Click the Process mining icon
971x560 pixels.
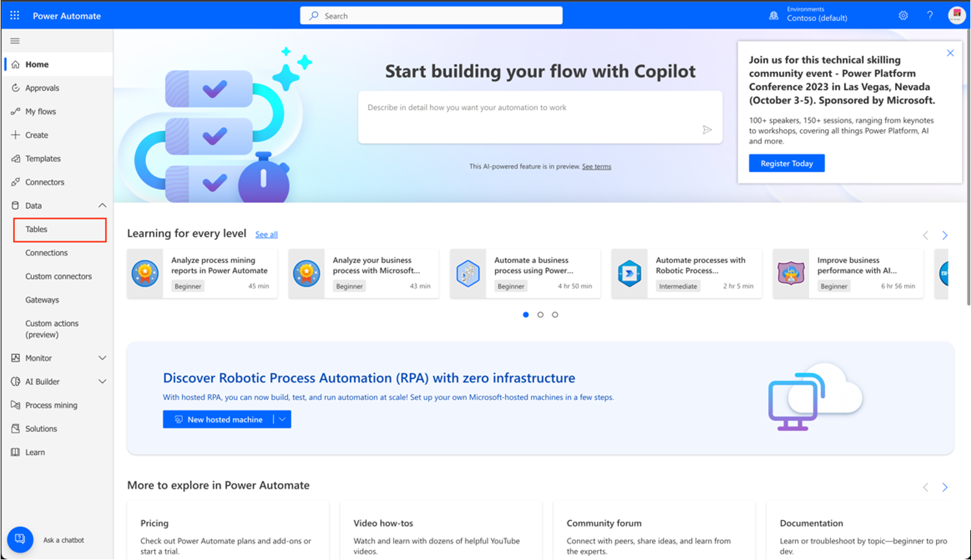pos(16,405)
